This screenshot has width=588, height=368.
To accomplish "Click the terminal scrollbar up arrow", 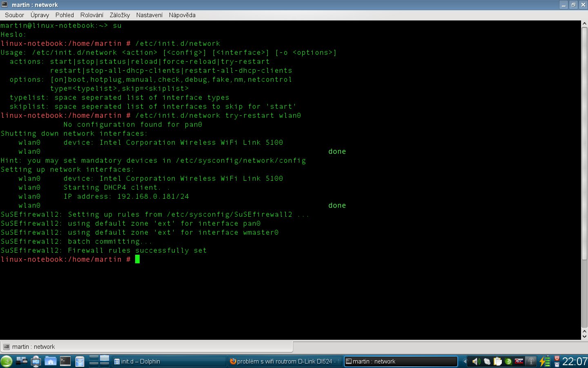I will [584, 24].
